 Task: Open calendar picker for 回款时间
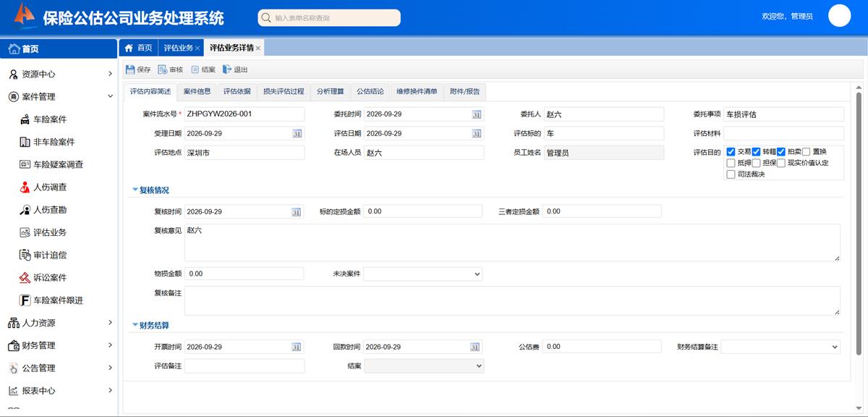pyautogui.click(x=477, y=347)
